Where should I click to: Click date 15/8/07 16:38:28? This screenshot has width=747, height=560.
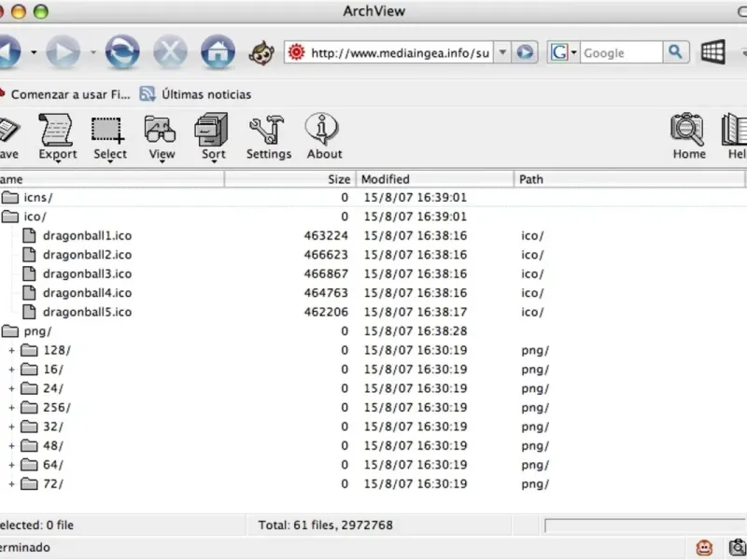(416, 331)
